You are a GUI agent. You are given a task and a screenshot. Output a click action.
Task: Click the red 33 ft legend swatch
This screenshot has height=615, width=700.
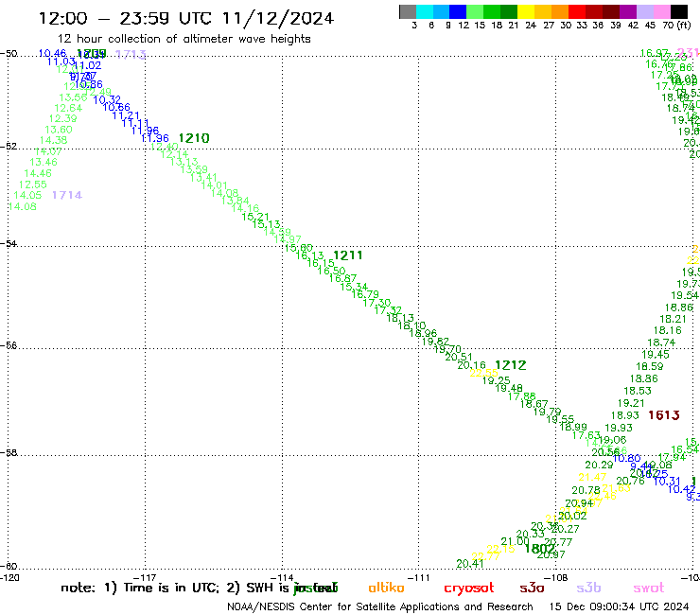(x=577, y=11)
